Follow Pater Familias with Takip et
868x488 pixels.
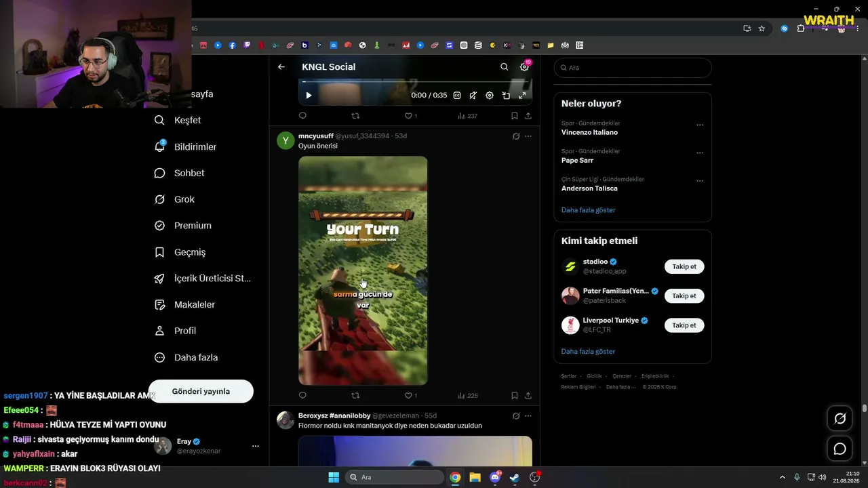684,296
